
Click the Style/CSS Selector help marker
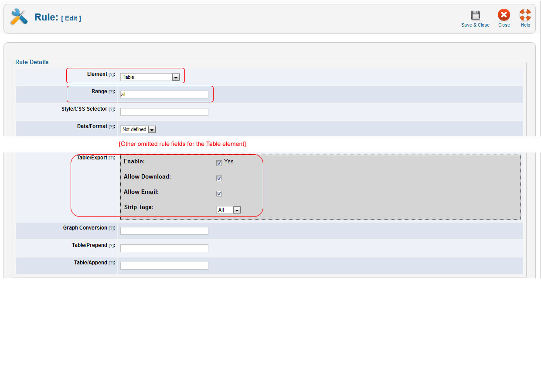(x=111, y=109)
